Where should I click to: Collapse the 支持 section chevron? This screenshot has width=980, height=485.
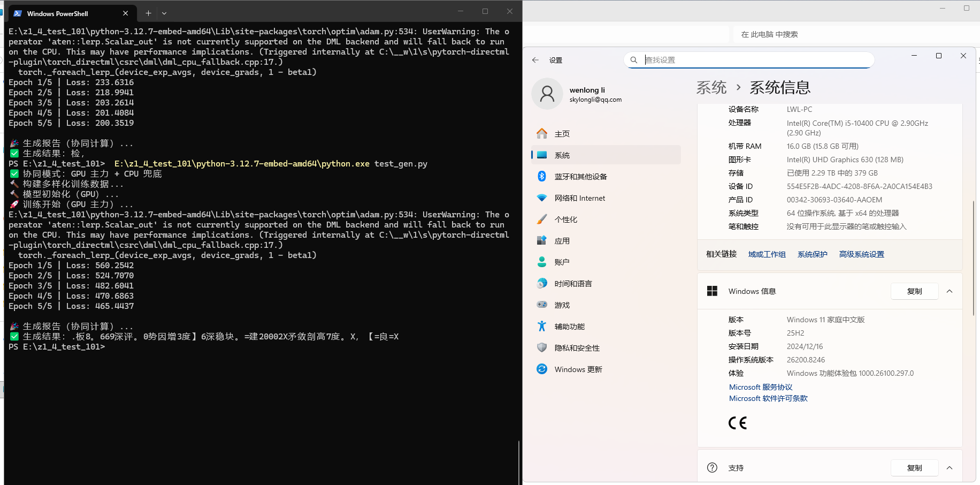950,468
